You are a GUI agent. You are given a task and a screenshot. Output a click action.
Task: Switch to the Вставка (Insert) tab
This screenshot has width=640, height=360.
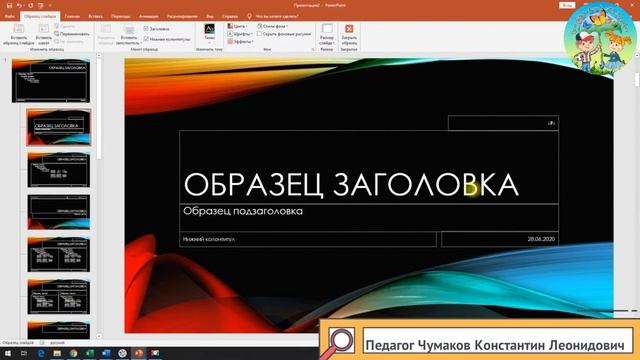[x=96, y=16]
